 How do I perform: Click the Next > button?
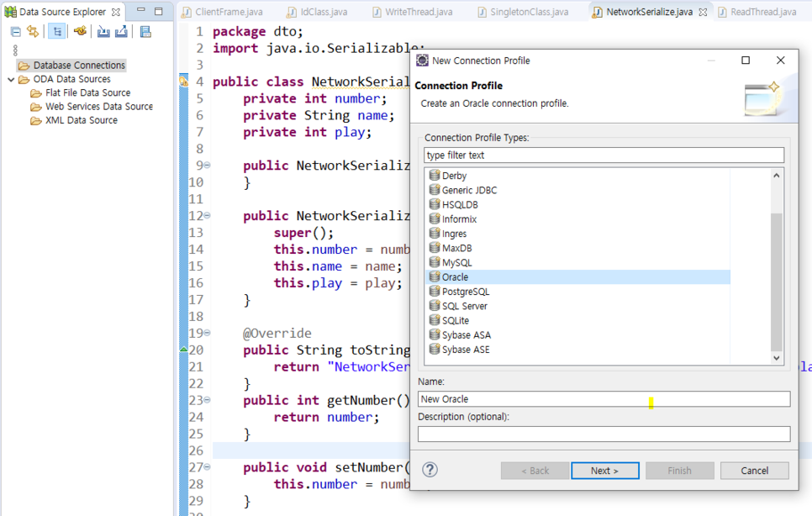tap(605, 471)
